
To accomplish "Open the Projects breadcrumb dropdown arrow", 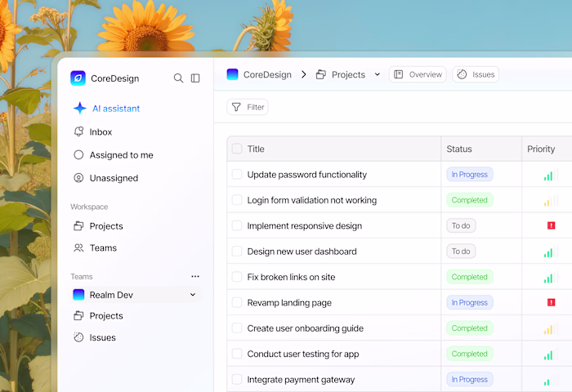I will click(x=378, y=74).
